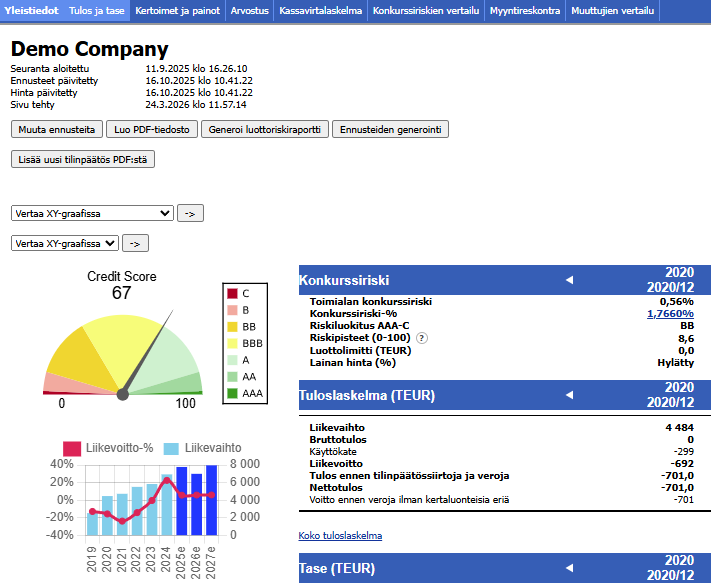Select the Kertoimet ja painot tab

[177, 10]
